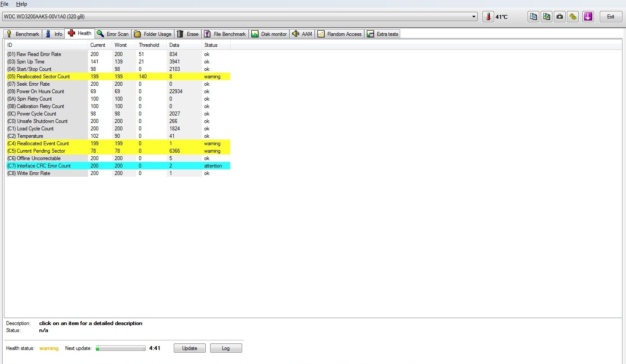The width and height of the screenshot is (626, 364).
Task: Open the Help menu
Action: 21,4
